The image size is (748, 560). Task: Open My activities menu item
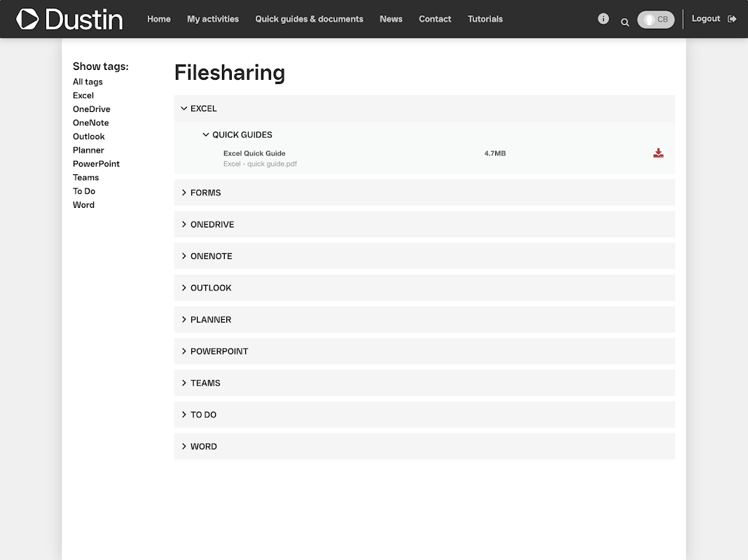(x=213, y=19)
